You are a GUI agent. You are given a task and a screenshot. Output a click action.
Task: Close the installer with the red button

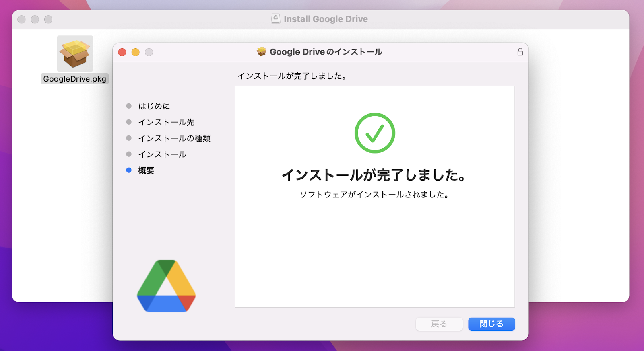click(x=122, y=52)
